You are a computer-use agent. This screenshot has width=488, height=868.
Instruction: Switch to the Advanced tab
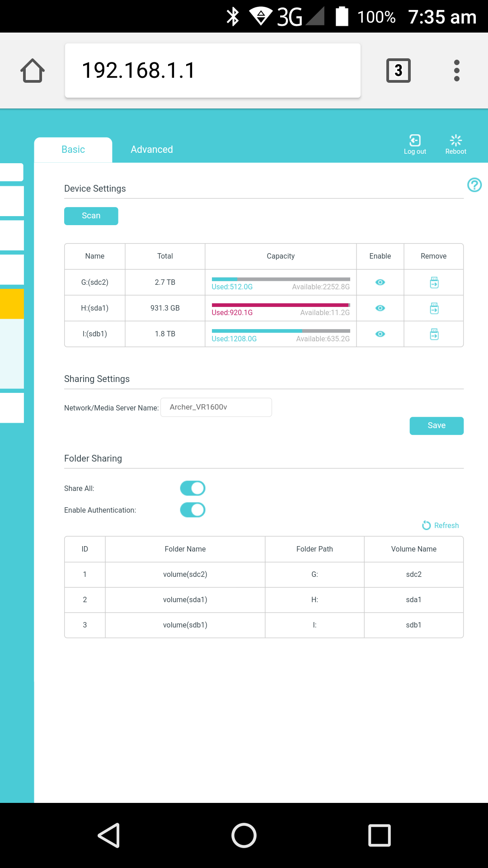[x=152, y=150]
